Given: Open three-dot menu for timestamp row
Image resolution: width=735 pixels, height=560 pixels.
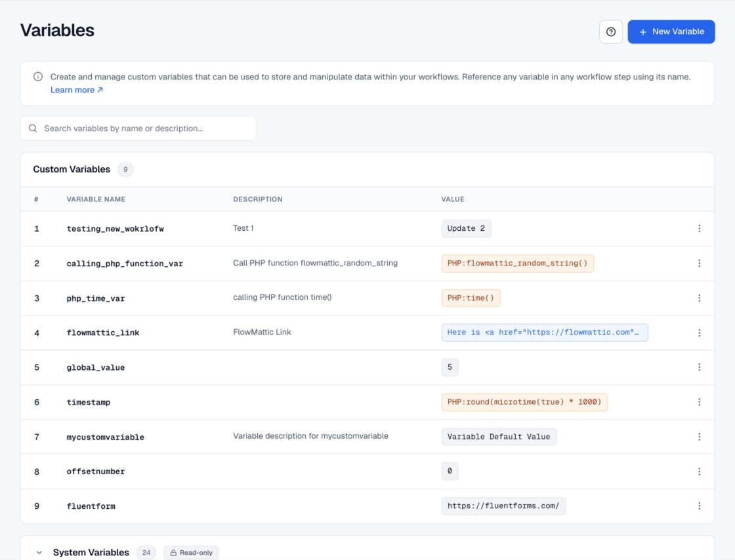Looking at the screenshot, I should [700, 402].
